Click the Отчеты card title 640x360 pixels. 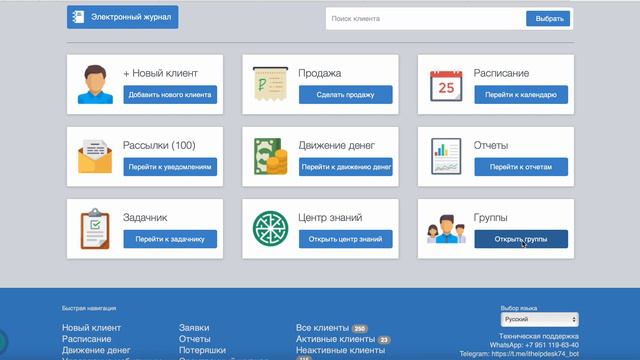491,145
